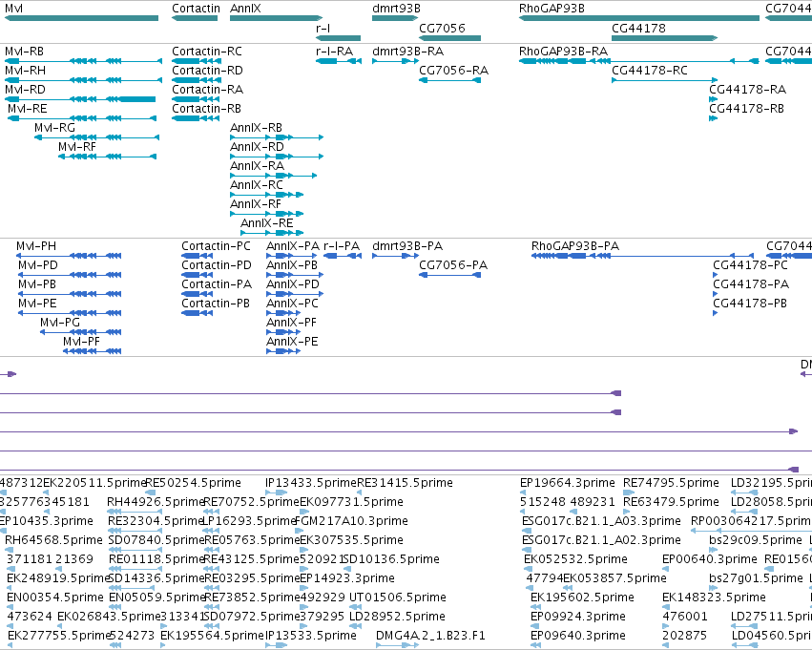Click the Cortactin-PB protein feature
The width and height of the screenshot is (812, 650).
197,313
